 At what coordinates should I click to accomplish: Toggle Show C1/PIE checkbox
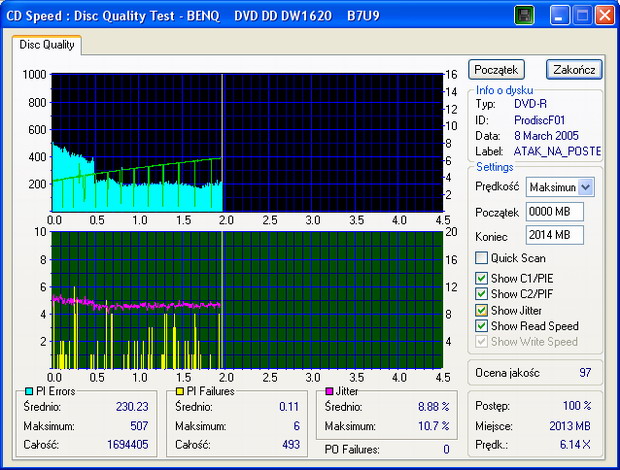[481, 278]
